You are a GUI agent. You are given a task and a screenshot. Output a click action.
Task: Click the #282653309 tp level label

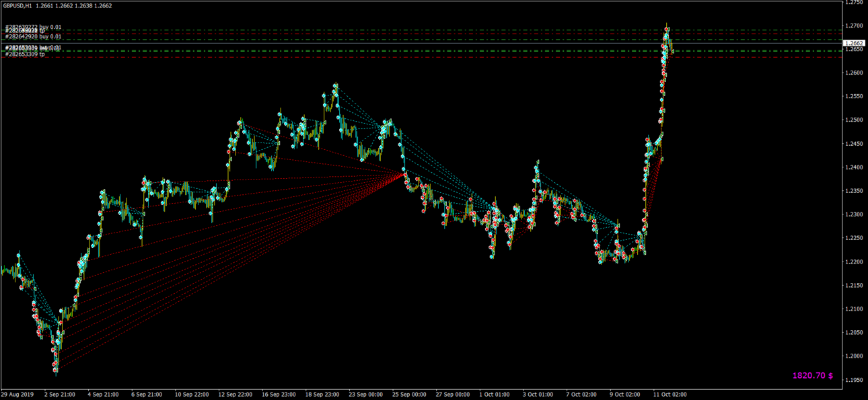point(25,54)
